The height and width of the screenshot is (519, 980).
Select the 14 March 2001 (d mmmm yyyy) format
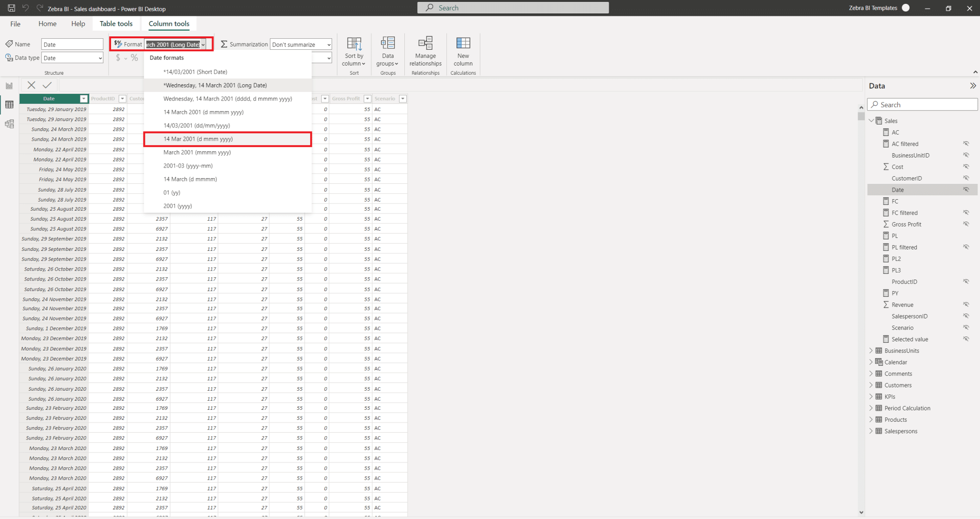(x=203, y=112)
